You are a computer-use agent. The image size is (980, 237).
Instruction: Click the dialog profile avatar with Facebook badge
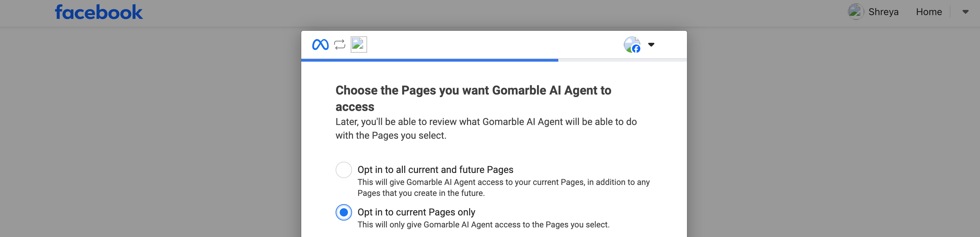632,45
